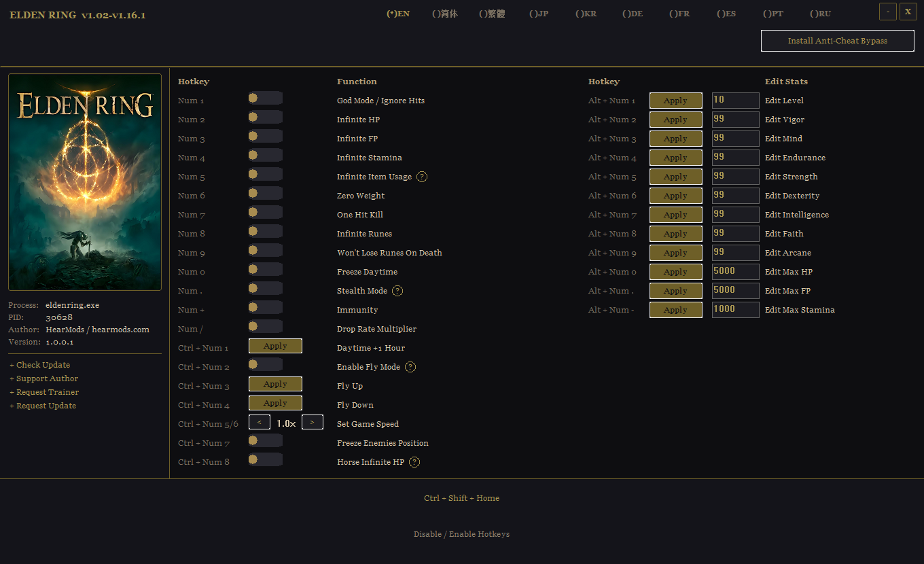Image resolution: width=924 pixels, height=564 pixels.
Task: Enable Zero Weight toggle
Action: 265,194
